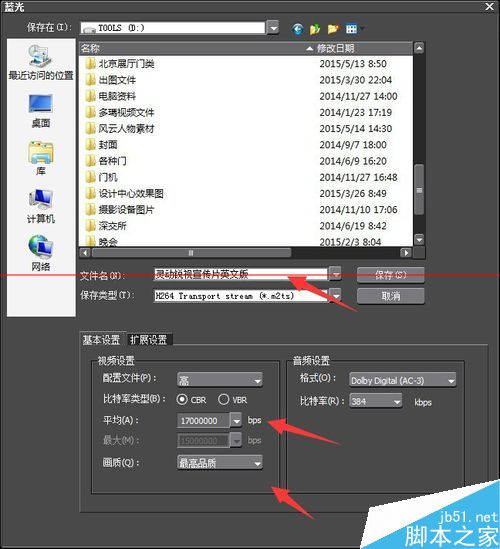Switch to 基本设置 tab
500x549 pixels.
(102, 340)
